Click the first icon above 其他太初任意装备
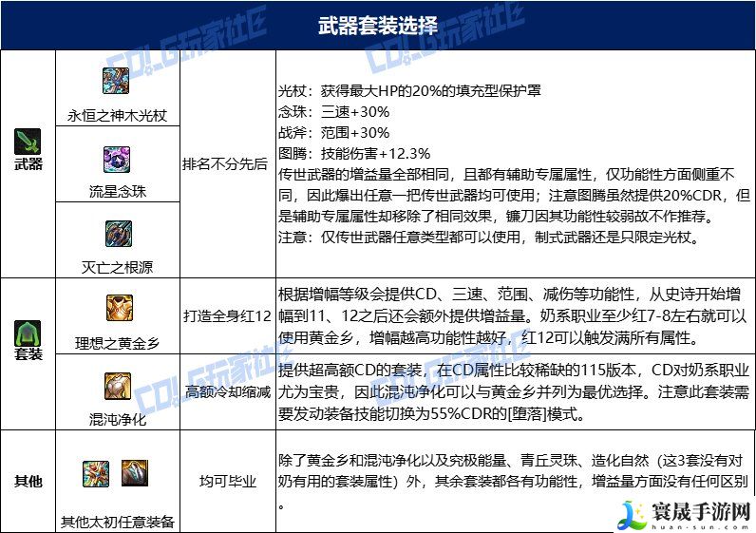Viewport: 756px width, 533px height. 96,473
